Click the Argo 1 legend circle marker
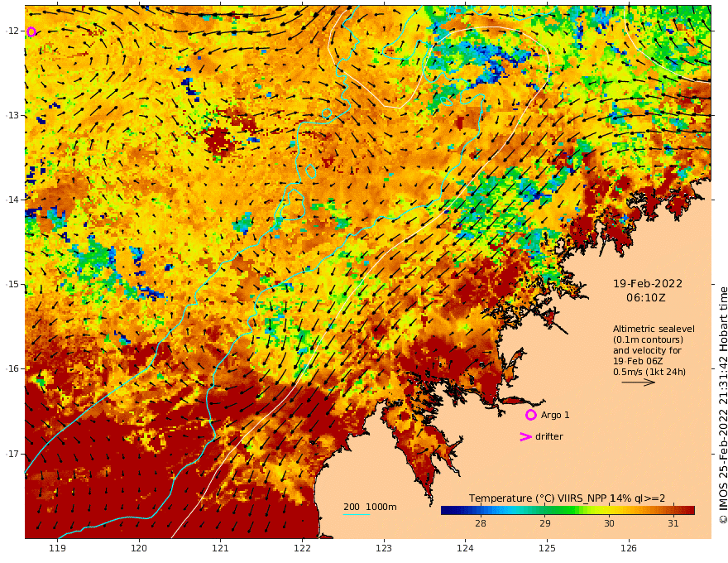Screen dimensions: 728x563 coord(530,415)
